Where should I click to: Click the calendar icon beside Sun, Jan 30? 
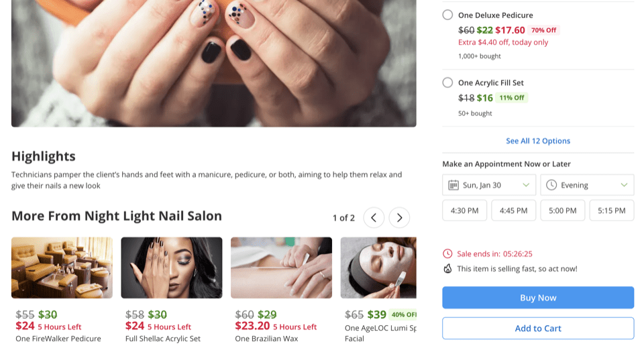453,185
